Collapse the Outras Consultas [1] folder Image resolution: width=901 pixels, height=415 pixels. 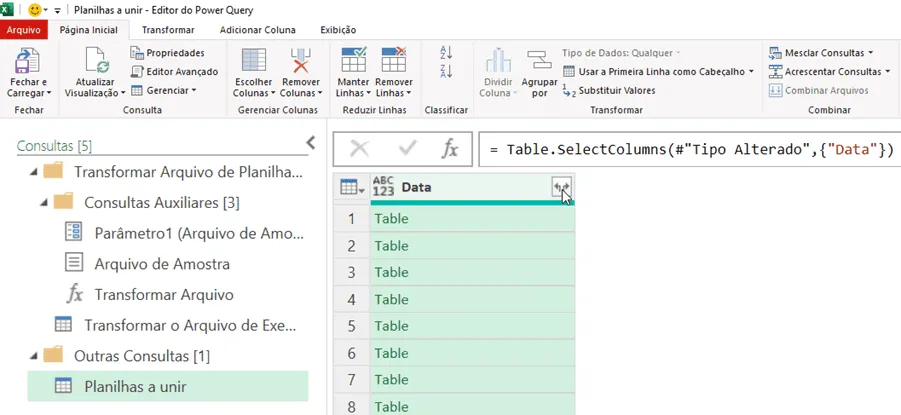click(35, 356)
